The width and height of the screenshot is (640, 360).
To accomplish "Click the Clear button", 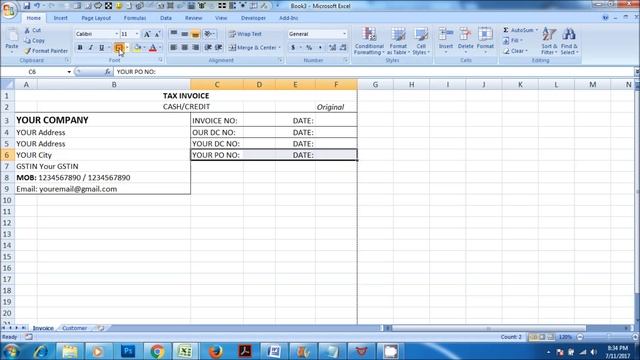I will tap(516, 51).
